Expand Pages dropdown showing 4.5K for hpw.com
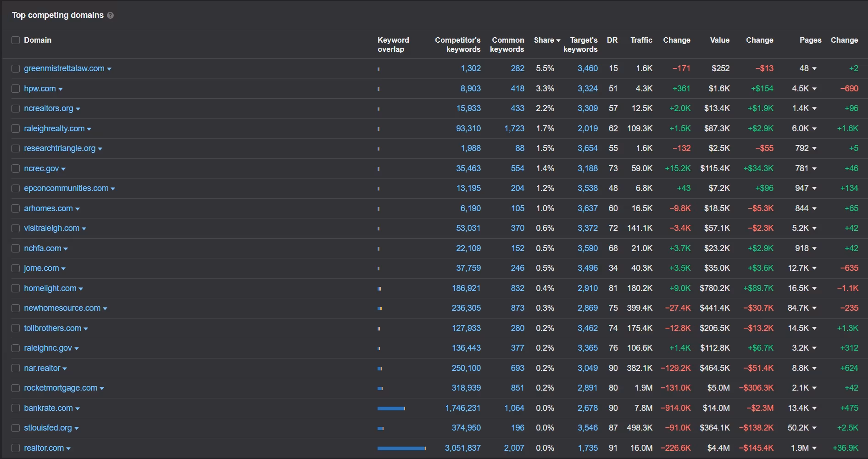This screenshot has height=459, width=868. pyautogui.click(x=814, y=89)
